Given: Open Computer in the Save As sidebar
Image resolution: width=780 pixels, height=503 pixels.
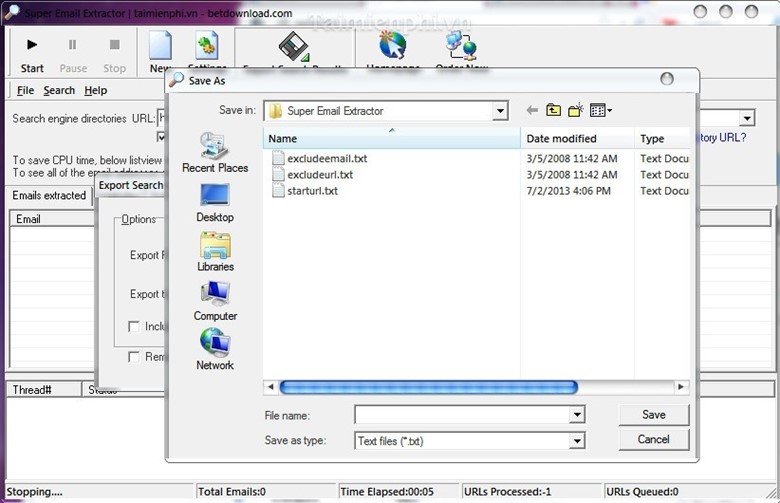Looking at the screenshot, I should [215, 301].
